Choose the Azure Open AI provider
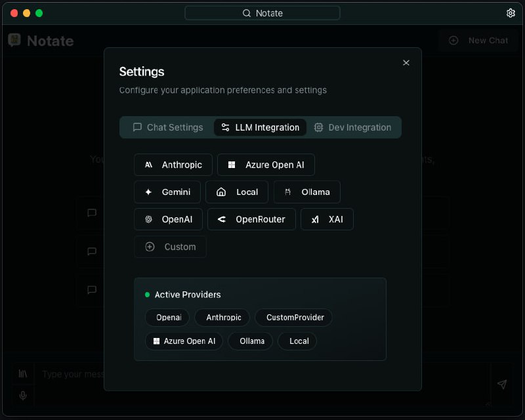The width and height of the screenshot is (525, 420). coord(266,165)
